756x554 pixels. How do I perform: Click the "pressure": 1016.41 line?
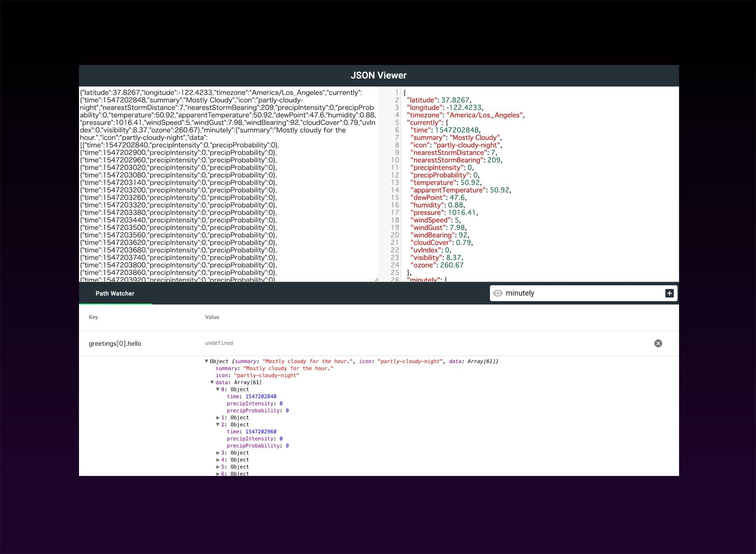[444, 213]
